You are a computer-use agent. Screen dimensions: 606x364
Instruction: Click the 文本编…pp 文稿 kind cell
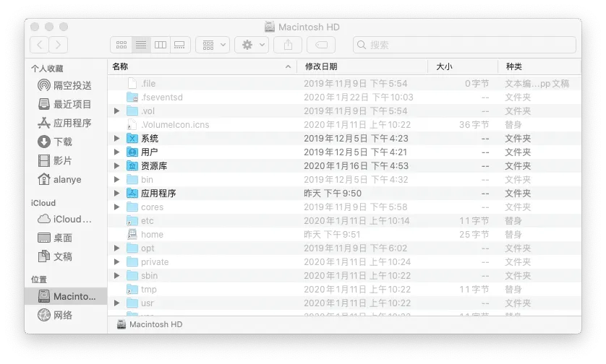click(x=537, y=83)
